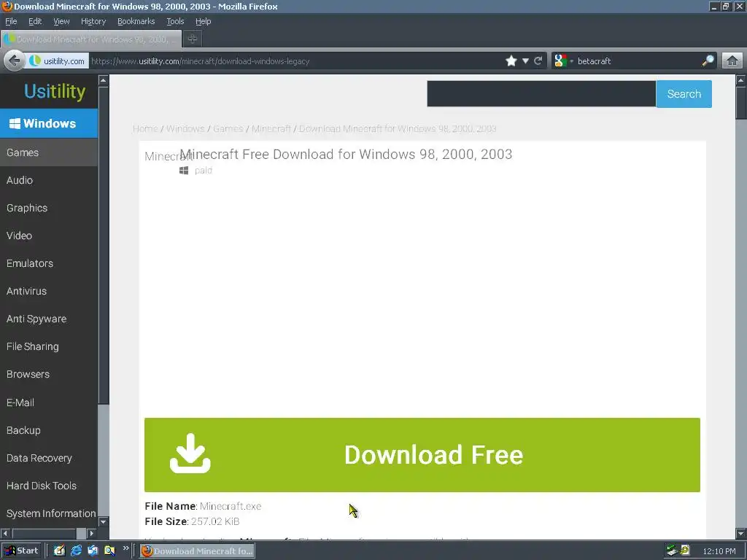Image resolution: width=747 pixels, height=560 pixels.
Task: Open the Audio category
Action: 49,180
